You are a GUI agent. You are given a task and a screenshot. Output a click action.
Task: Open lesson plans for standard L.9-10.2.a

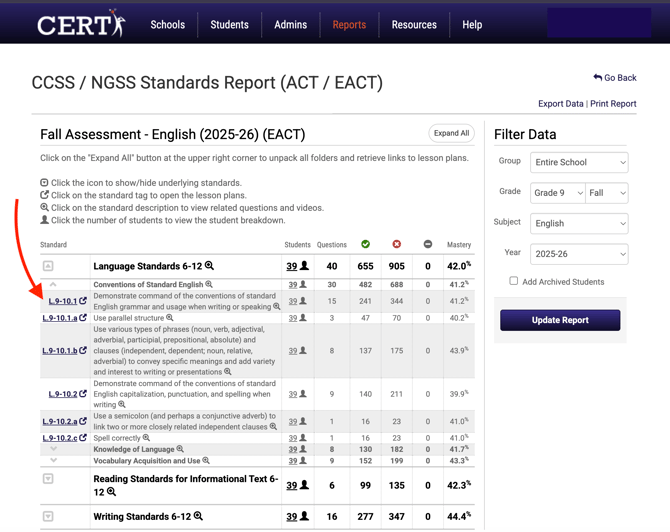[65, 421]
